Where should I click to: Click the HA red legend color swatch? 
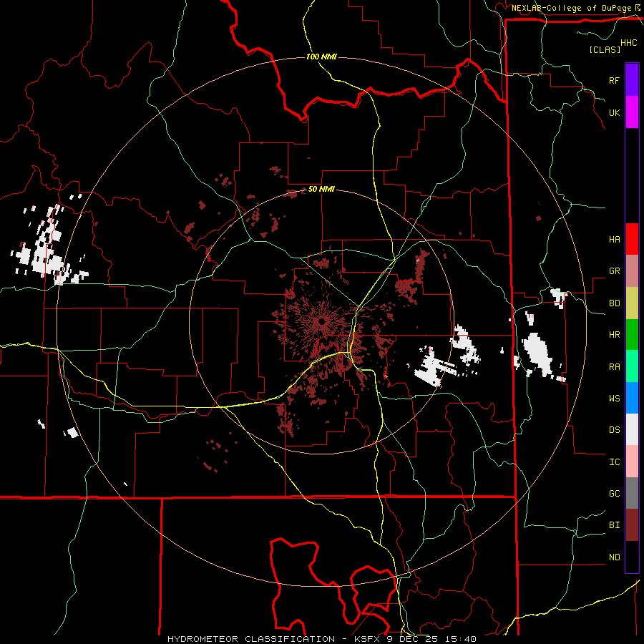tap(632, 239)
